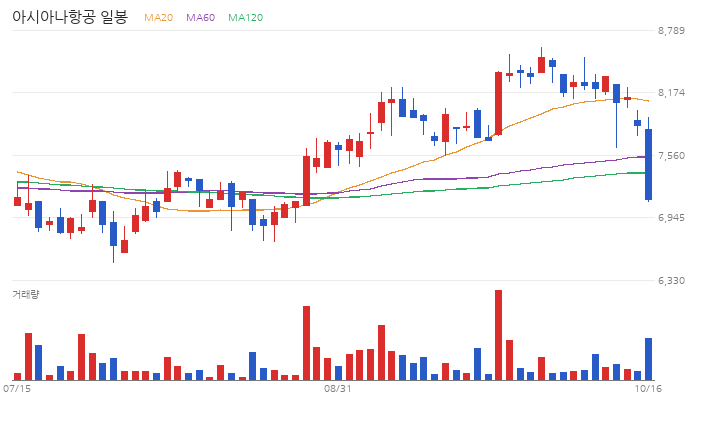
Task: Click the 거래량 volume label
Action: 26,294
